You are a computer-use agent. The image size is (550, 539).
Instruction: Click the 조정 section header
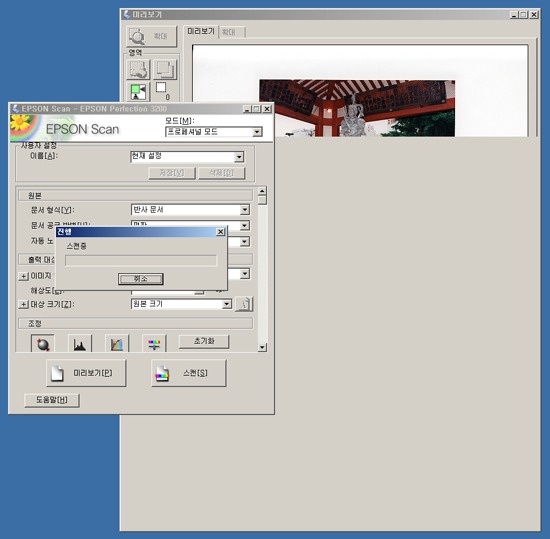pos(135,323)
